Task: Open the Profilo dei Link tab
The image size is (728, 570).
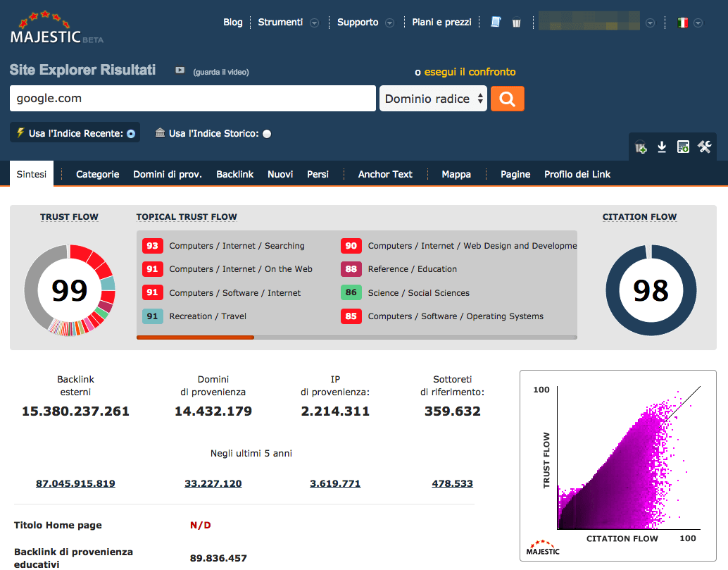Action: pos(577,174)
